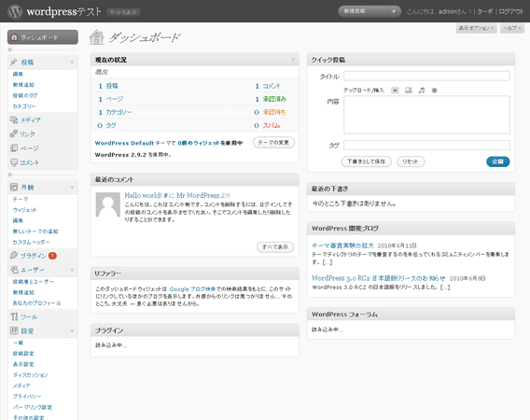Open 投稿のタグ submenu item
This screenshot has width=530, height=420.
25,95
